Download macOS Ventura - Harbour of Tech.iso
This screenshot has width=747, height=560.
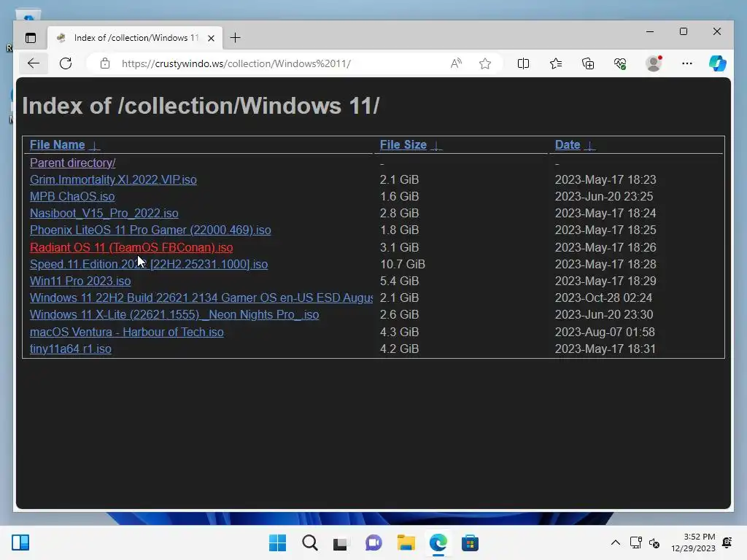(127, 332)
